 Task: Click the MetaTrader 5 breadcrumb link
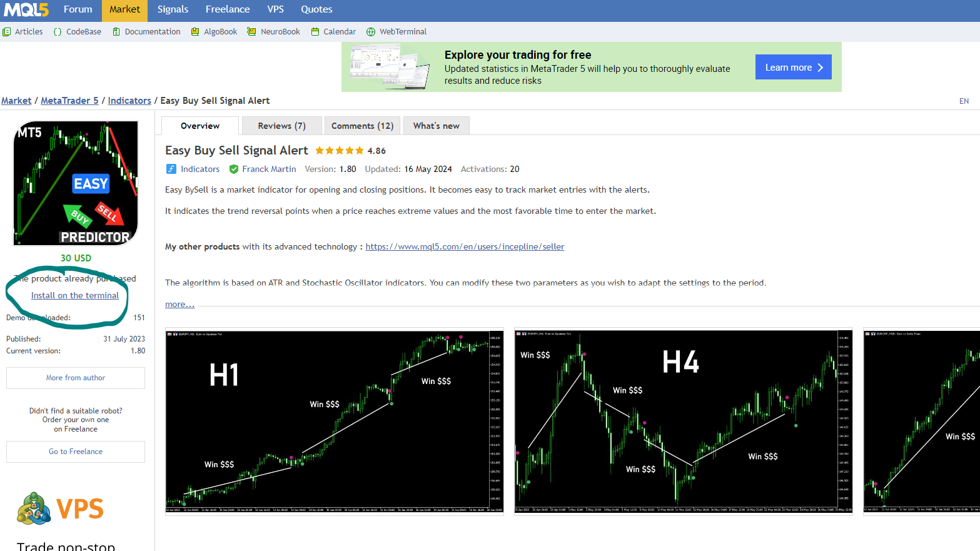point(69,101)
